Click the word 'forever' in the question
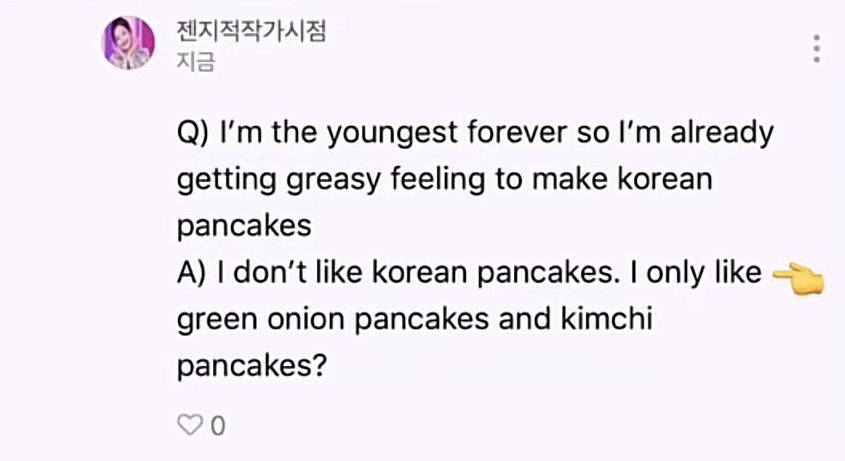Screen dimensions: 845x461 click(x=517, y=132)
